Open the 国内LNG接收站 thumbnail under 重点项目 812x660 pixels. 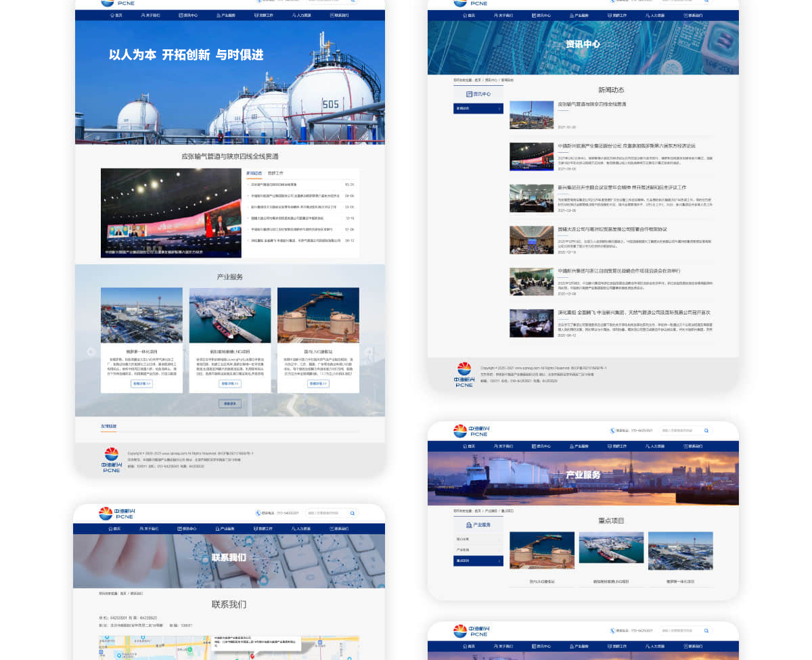coord(541,550)
